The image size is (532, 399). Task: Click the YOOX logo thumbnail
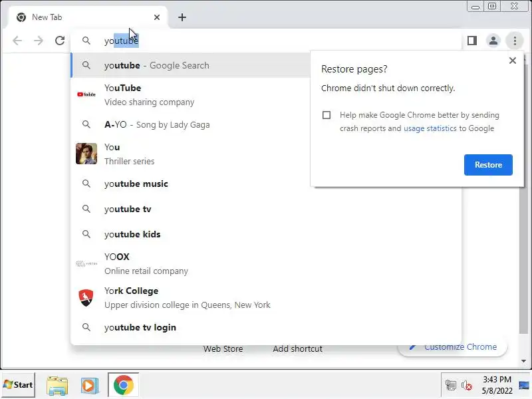[x=86, y=263]
